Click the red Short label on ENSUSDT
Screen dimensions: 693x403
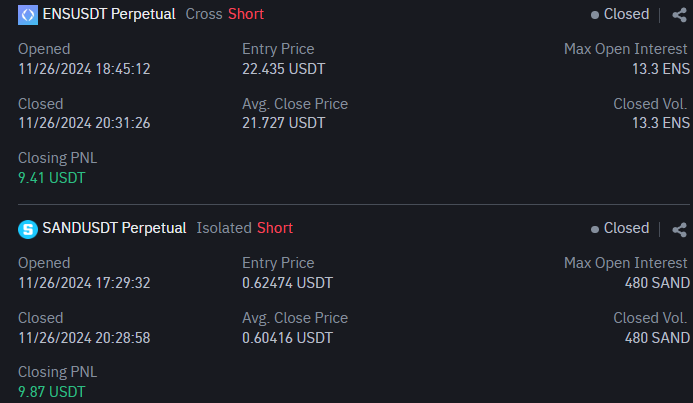pyautogui.click(x=246, y=14)
